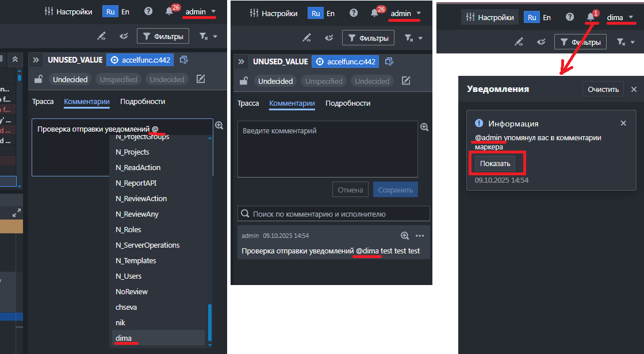Cancel comment using Отмена button

(x=350, y=190)
